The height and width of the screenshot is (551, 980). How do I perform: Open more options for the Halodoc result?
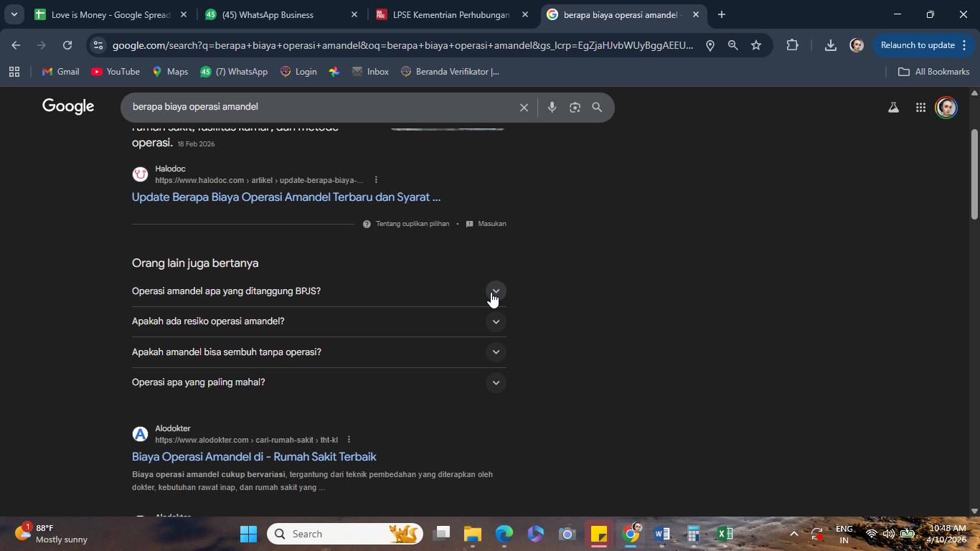point(376,180)
